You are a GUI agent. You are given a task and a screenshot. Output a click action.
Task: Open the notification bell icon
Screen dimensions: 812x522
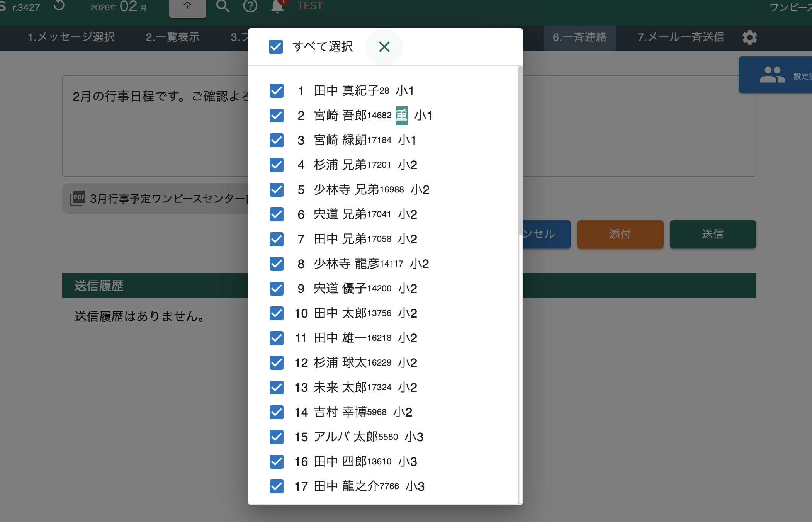(x=277, y=7)
